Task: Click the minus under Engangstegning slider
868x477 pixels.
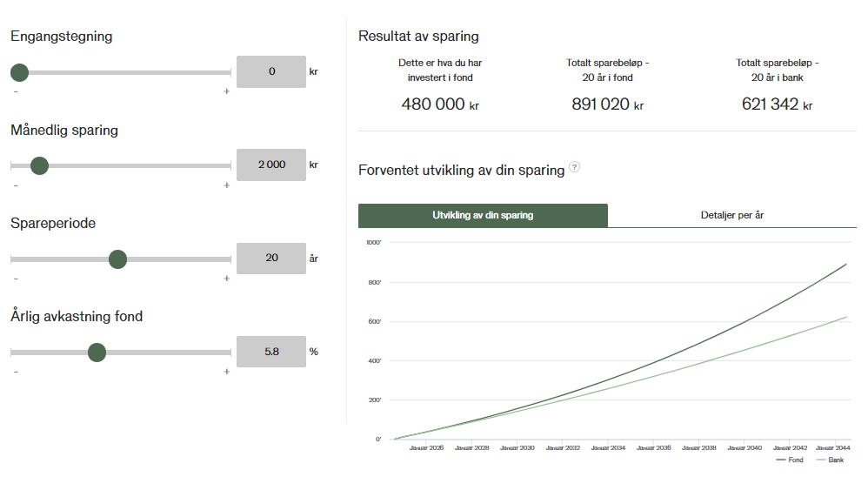Action: [x=17, y=91]
